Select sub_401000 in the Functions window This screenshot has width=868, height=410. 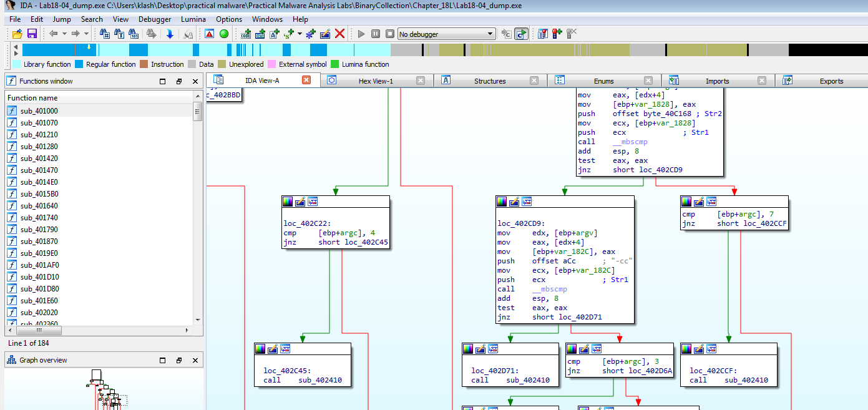tap(99, 110)
